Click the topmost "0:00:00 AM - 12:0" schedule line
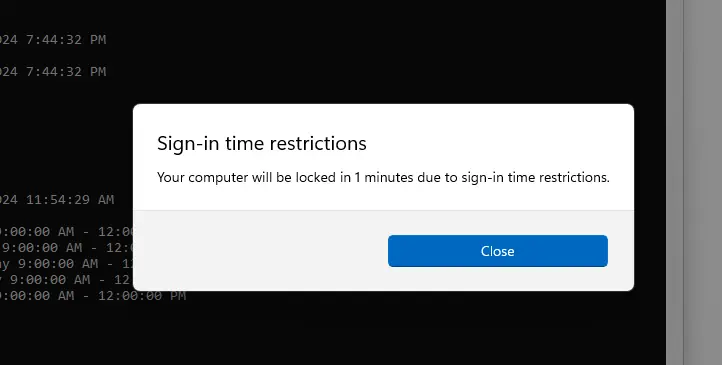This screenshot has height=365, width=722. pyautogui.click(x=67, y=232)
